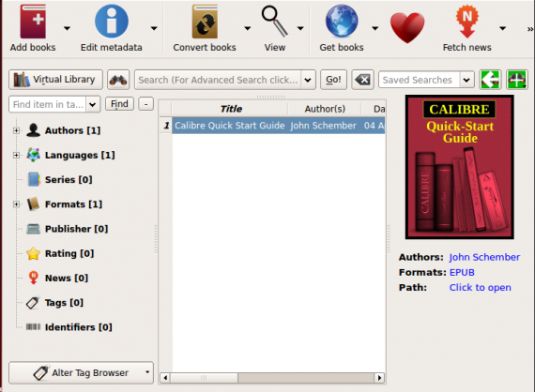
Task: Open Get books globe icon
Action: pyautogui.click(x=342, y=22)
